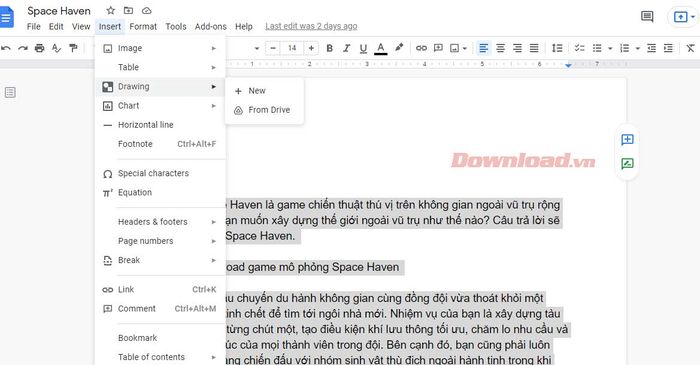The image size is (700, 365).
Task: Star the Space Haven document
Action: (111, 10)
